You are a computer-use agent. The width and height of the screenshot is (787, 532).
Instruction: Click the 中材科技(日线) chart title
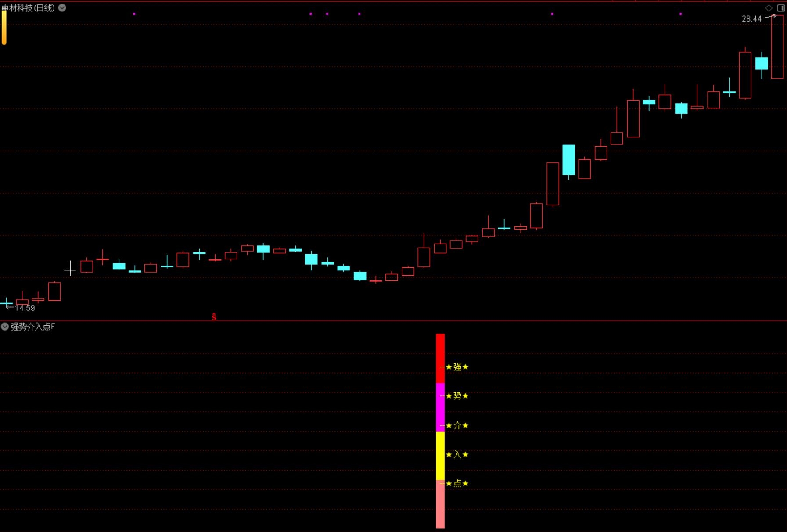[28, 7]
